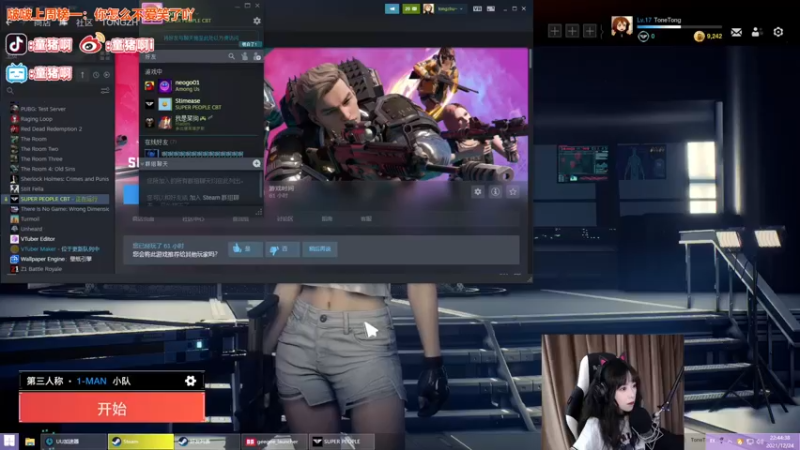The image size is (800, 450).
Task: Open match mode settings gear
Action: (x=190, y=381)
